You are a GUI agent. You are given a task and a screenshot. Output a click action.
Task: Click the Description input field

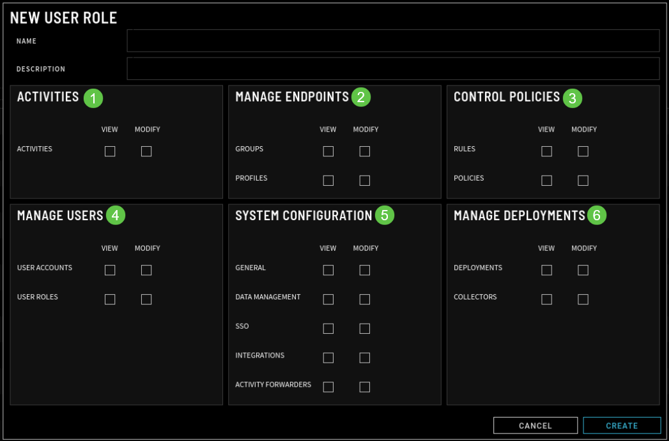pyautogui.click(x=393, y=69)
